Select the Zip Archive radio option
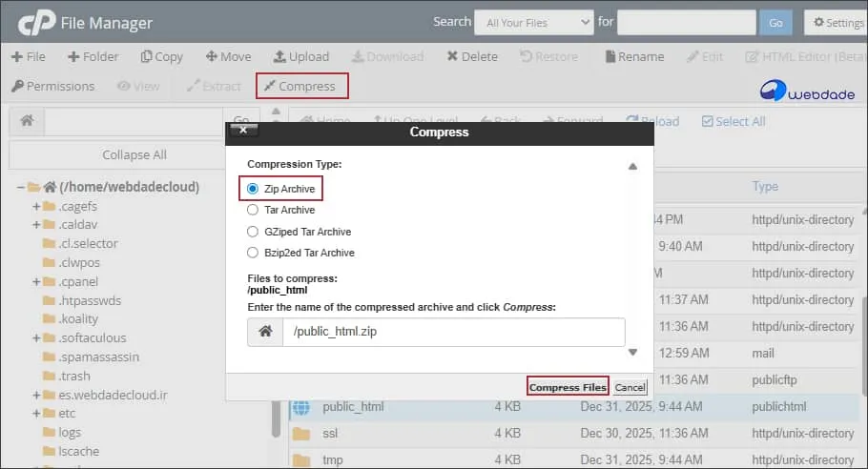868x469 pixels. point(253,189)
